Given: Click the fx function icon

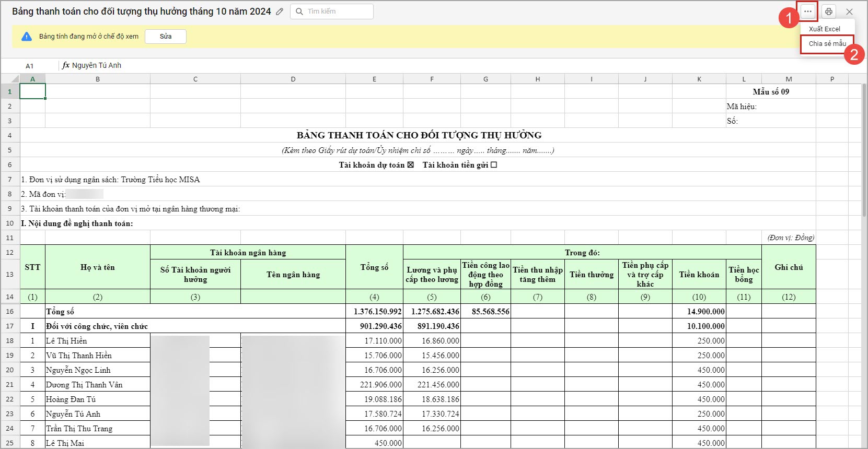Looking at the screenshot, I should coord(66,65).
